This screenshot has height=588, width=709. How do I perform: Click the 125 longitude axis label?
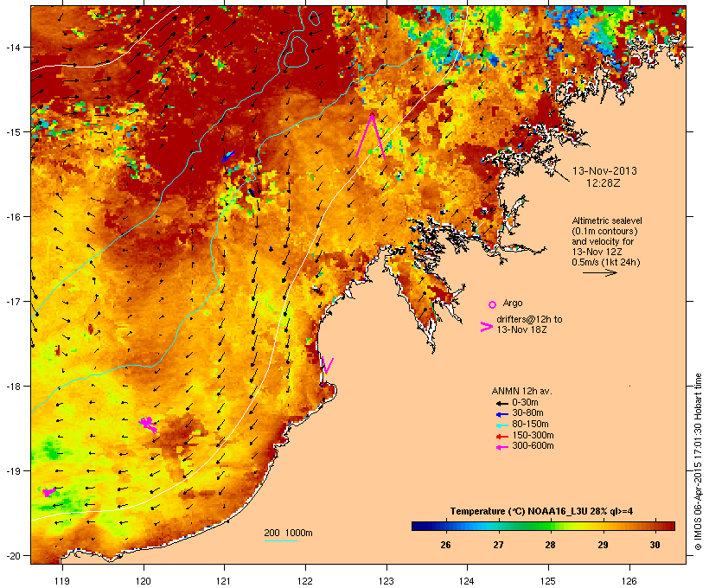click(x=548, y=581)
